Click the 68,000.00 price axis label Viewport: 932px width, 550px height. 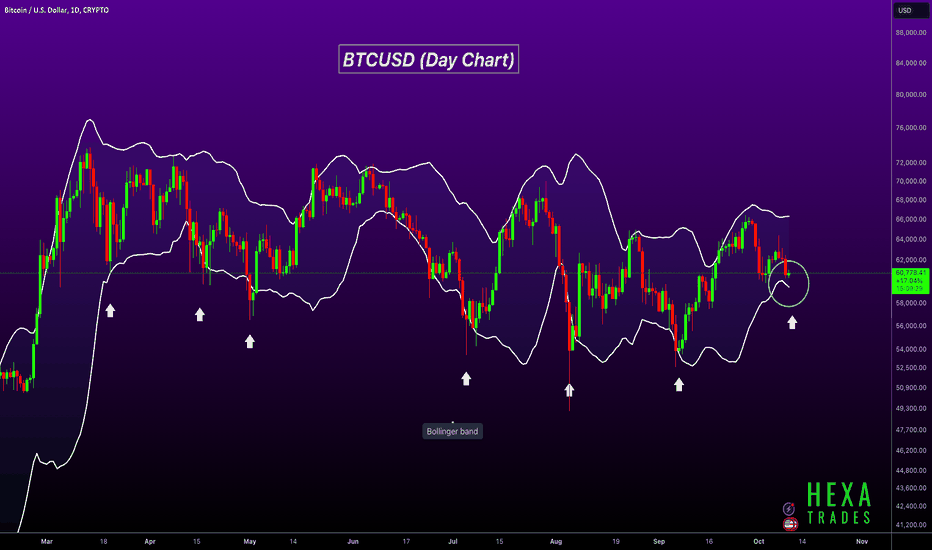[x=911, y=200]
